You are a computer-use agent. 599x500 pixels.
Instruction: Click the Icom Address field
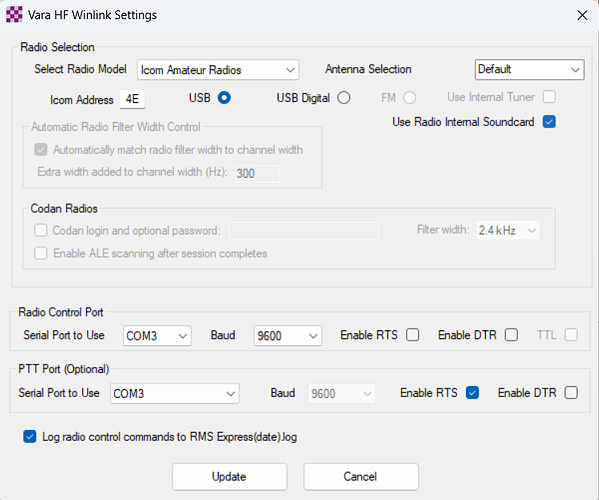click(132, 99)
